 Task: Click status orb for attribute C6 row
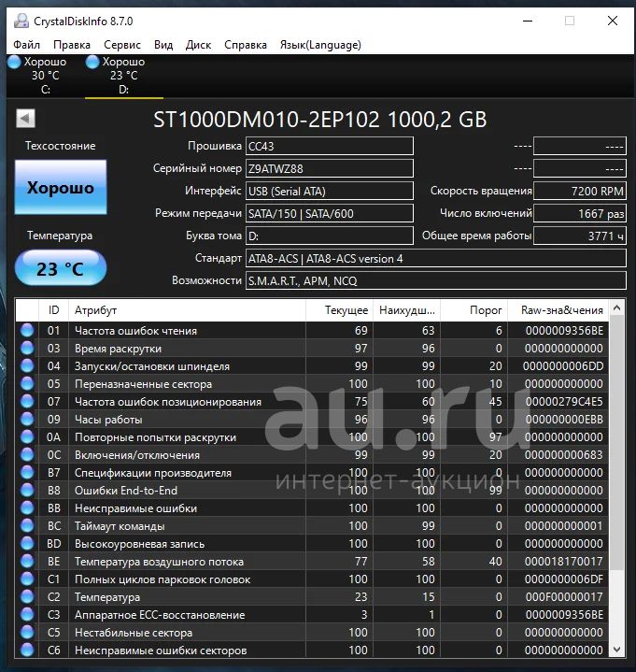click(27, 651)
